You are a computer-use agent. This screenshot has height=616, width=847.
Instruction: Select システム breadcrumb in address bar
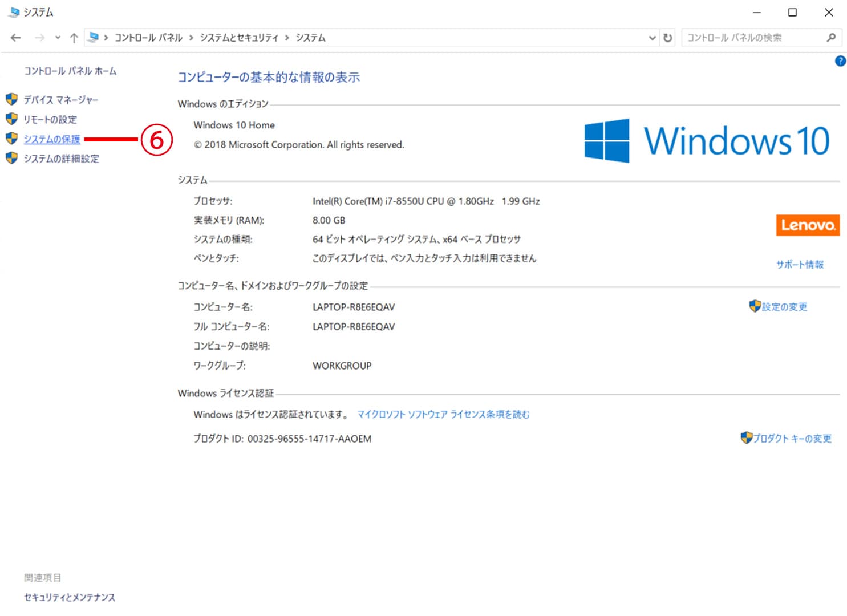click(x=310, y=38)
